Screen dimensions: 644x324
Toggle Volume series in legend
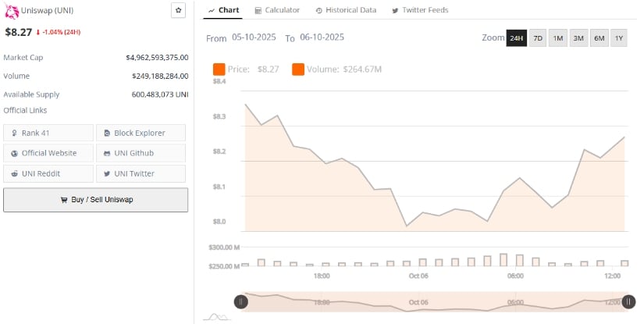(x=336, y=69)
